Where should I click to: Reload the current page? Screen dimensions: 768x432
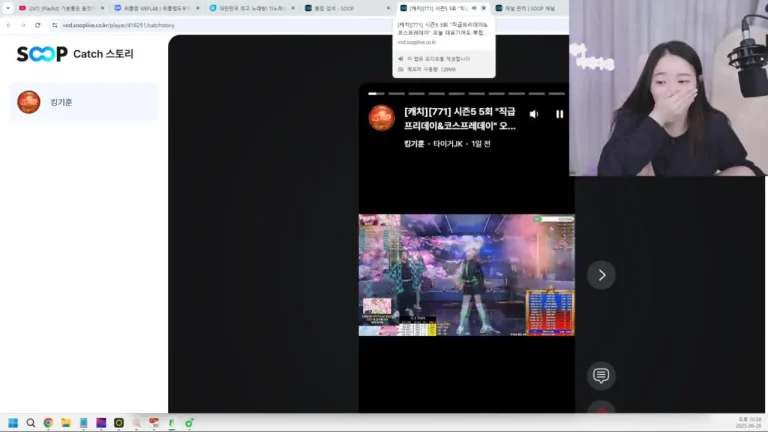tap(38, 25)
